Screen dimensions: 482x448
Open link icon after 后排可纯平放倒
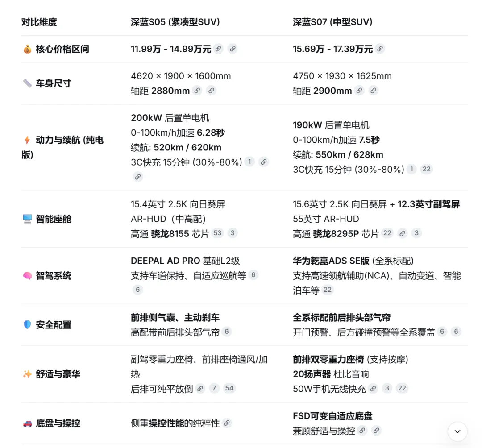(200, 388)
